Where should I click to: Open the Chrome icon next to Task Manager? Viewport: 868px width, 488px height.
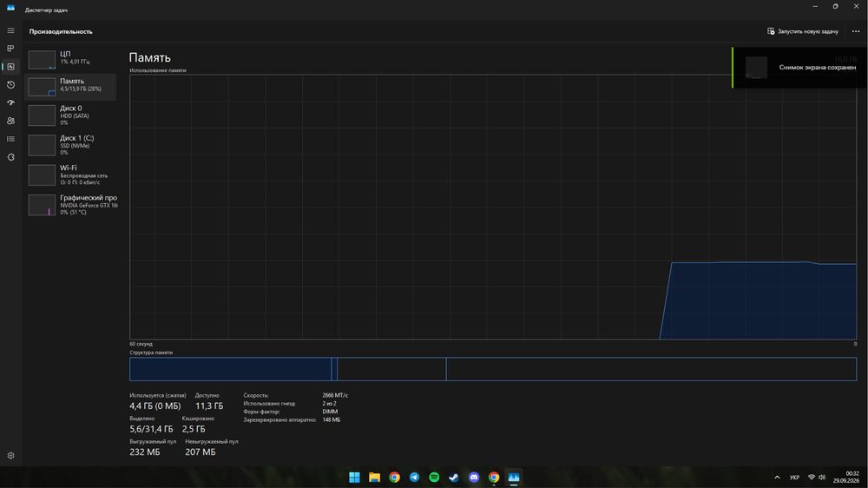(x=494, y=477)
